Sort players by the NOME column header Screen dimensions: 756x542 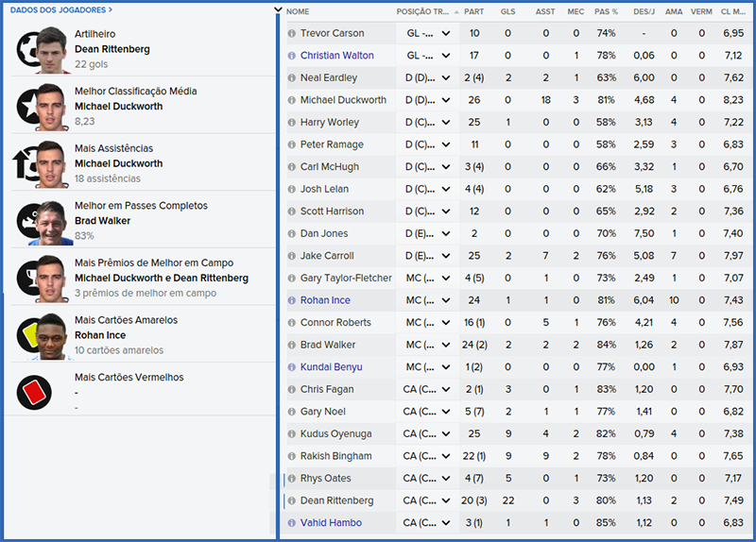(x=298, y=12)
